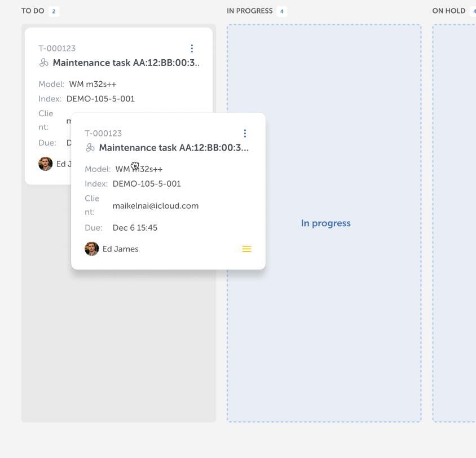
Task: Click the maikelnai@icloud.com client email
Action: point(156,206)
